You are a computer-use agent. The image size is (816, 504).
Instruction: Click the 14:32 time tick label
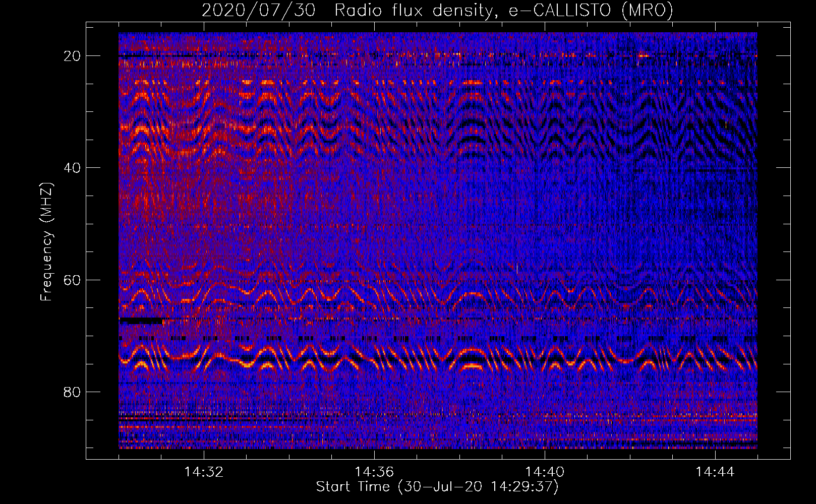coord(204,472)
